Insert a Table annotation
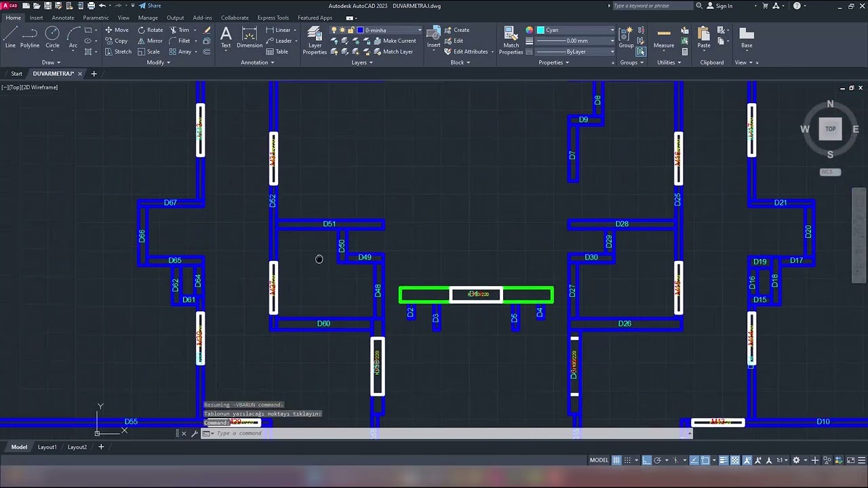The image size is (868, 488). (277, 52)
